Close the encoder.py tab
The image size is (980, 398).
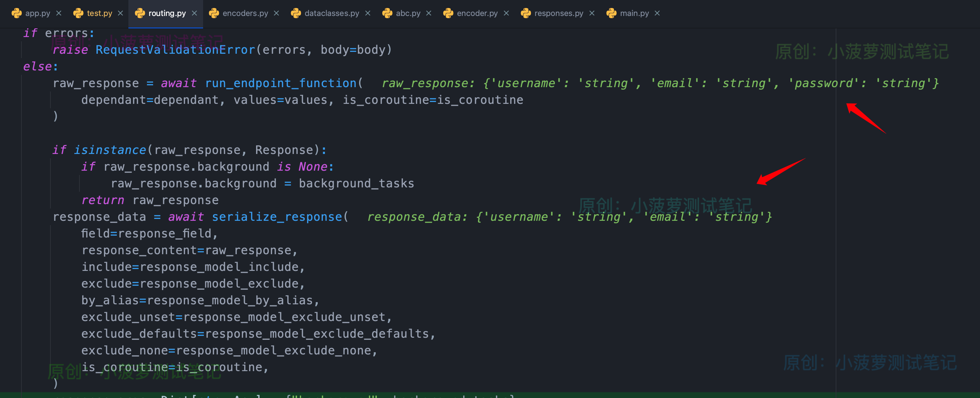pos(507,13)
